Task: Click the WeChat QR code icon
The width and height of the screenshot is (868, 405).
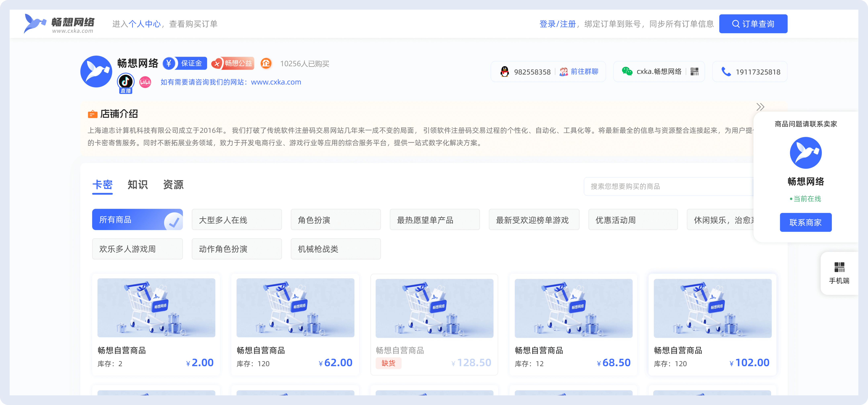Action: pos(694,72)
